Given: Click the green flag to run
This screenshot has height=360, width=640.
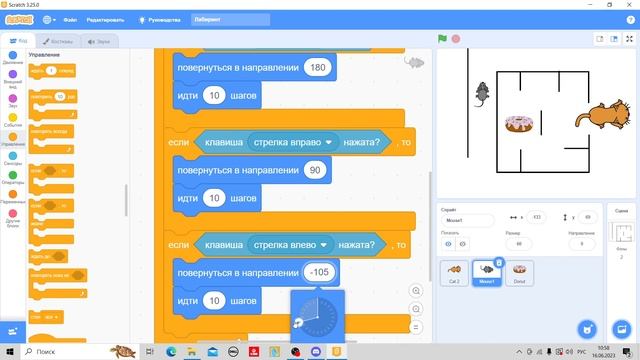Looking at the screenshot, I should [442, 39].
